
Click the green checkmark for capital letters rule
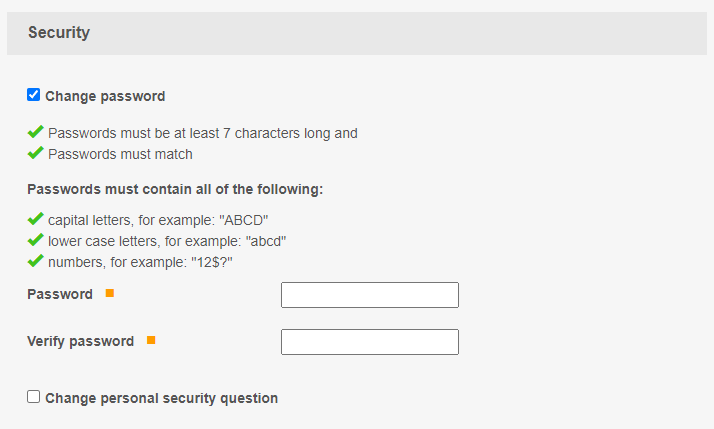pyautogui.click(x=35, y=219)
